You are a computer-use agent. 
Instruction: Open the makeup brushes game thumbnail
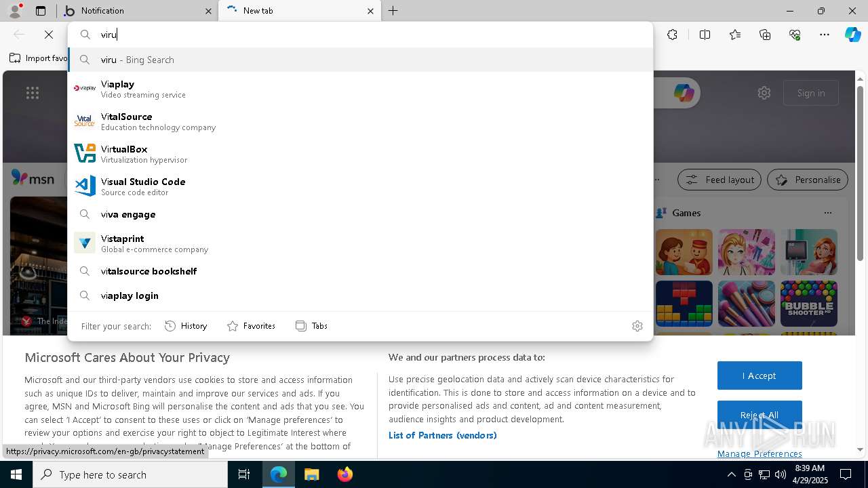point(747,304)
